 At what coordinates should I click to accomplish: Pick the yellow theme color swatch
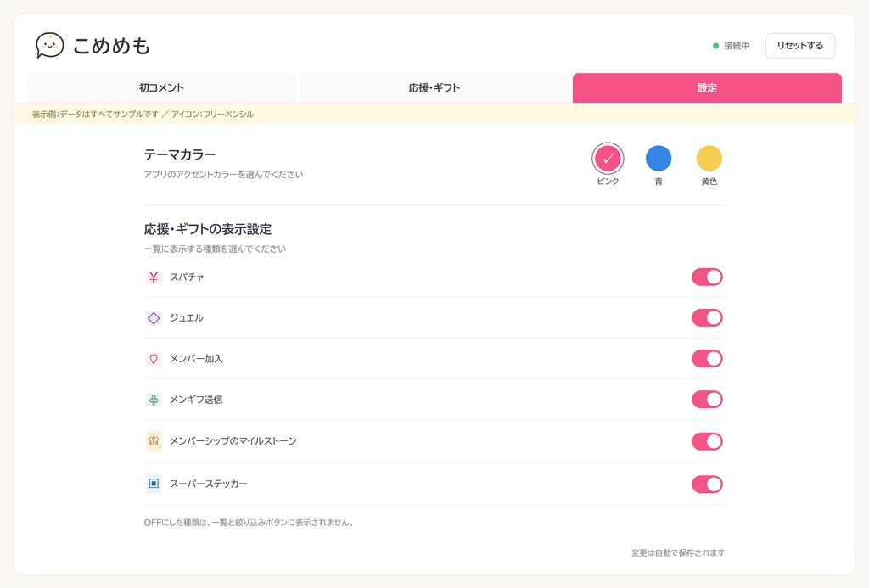(x=709, y=159)
